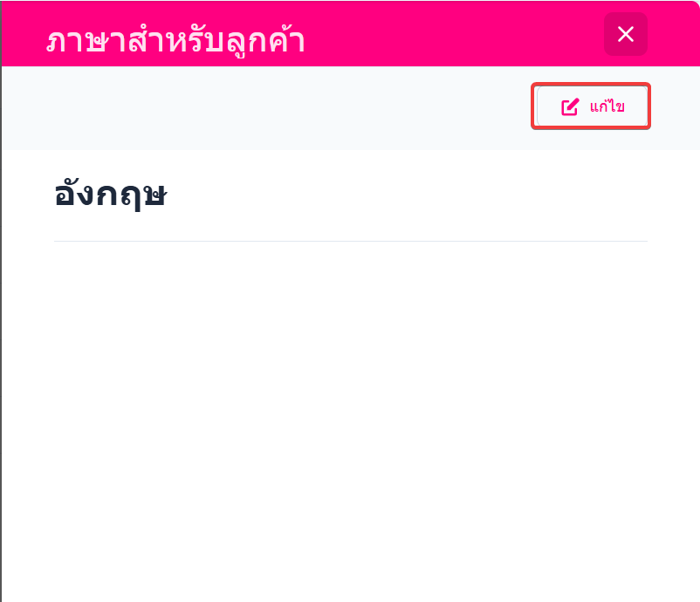Image resolution: width=700 pixels, height=602 pixels.
Task: Click the pencil edit icon
Action: [x=570, y=107]
